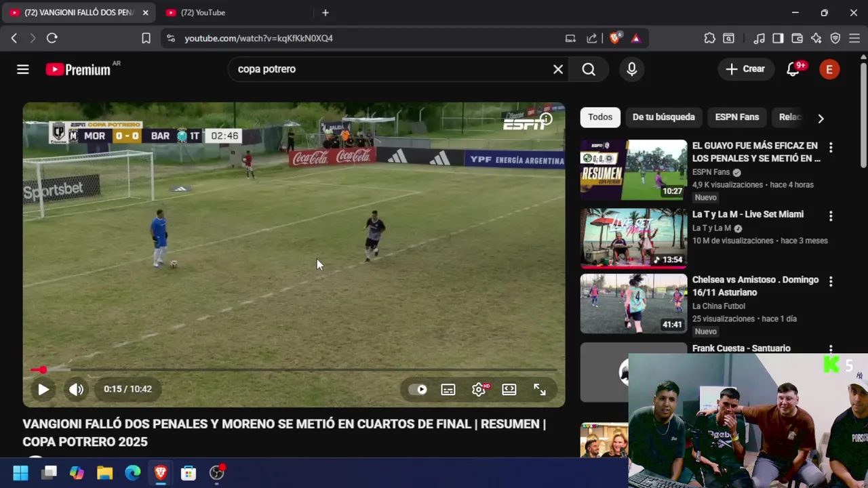Install app icon in address bar
The height and width of the screenshot is (488, 868).
(x=570, y=39)
